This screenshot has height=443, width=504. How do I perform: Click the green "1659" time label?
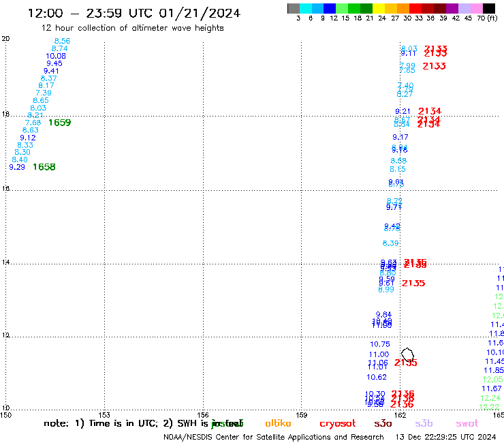pyautogui.click(x=60, y=123)
